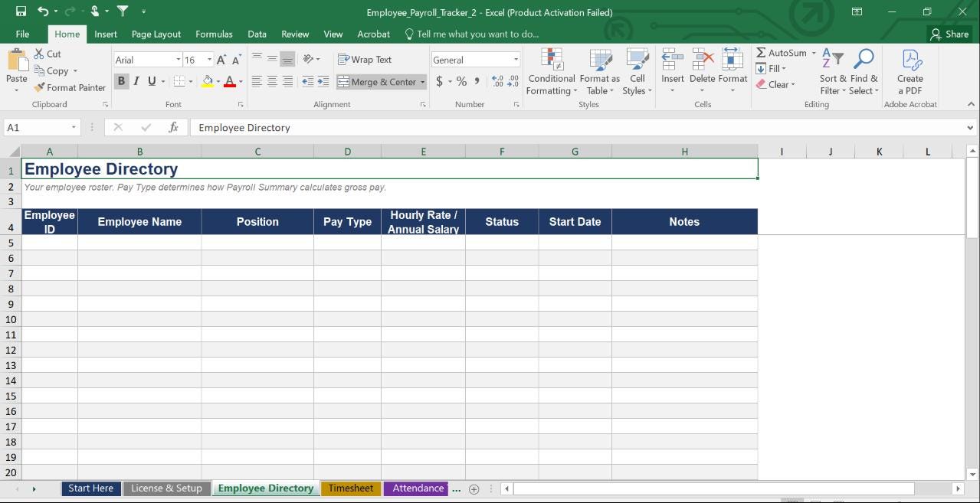Click the Position header cell

pos(257,221)
